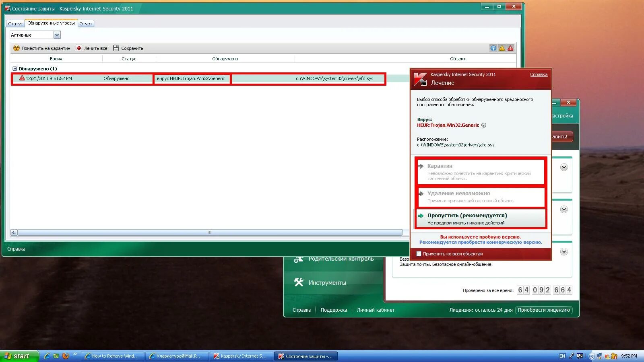Expand hidden quick launch items chevron
The width and height of the screenshot is (644, 362).
(75, 354)
